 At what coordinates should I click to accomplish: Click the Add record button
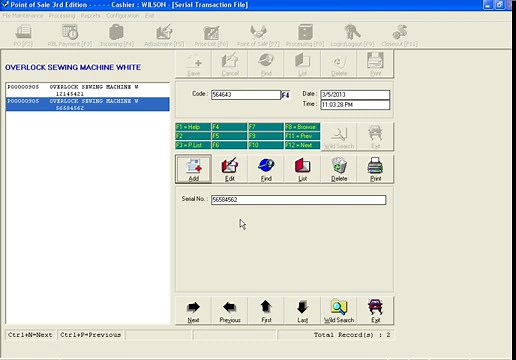coord(193,169)
